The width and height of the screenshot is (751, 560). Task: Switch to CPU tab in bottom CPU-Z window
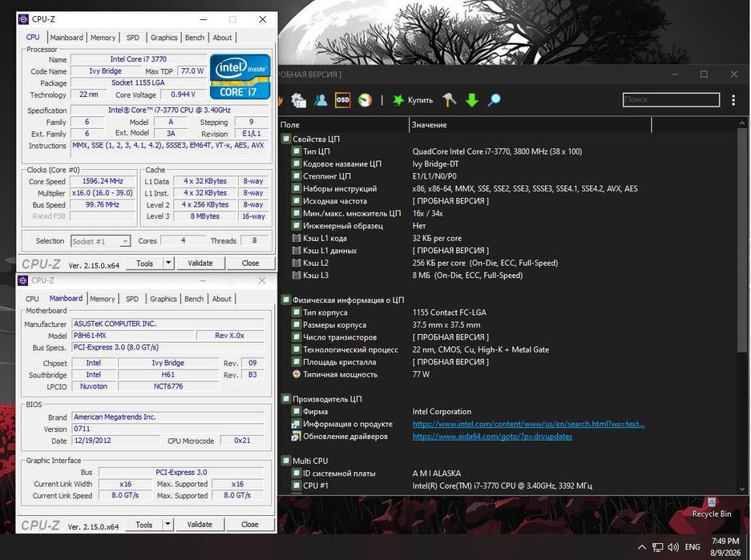click(32, 299)
